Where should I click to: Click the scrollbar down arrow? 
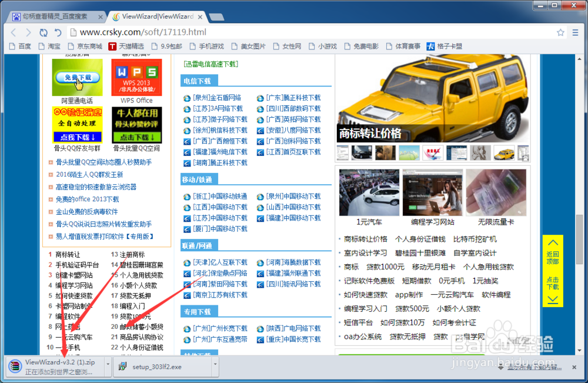click(579, 351)
